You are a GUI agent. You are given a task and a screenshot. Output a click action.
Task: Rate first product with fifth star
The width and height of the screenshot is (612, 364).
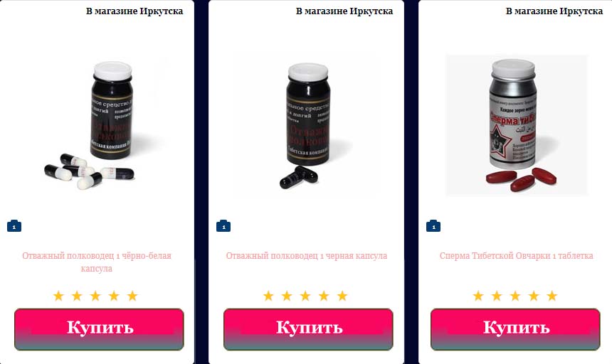pyautogui.click(x=132, y=296)
